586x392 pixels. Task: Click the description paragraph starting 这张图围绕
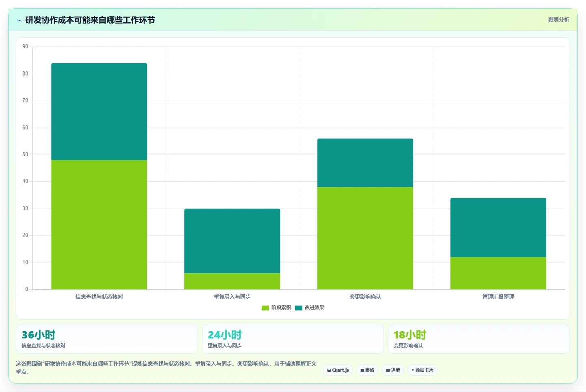tap(166, 368)
